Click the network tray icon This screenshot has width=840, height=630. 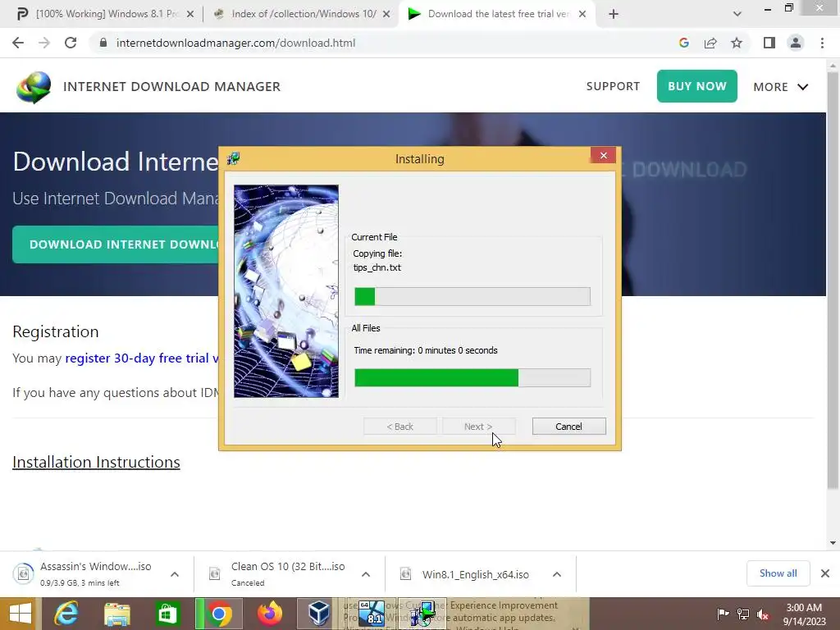click(743, 614)
